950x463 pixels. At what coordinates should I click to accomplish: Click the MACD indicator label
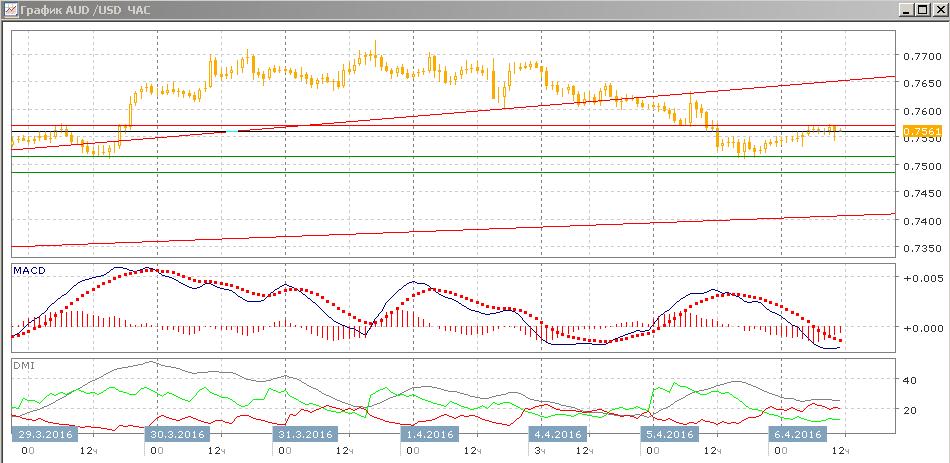tap(29, 270)
